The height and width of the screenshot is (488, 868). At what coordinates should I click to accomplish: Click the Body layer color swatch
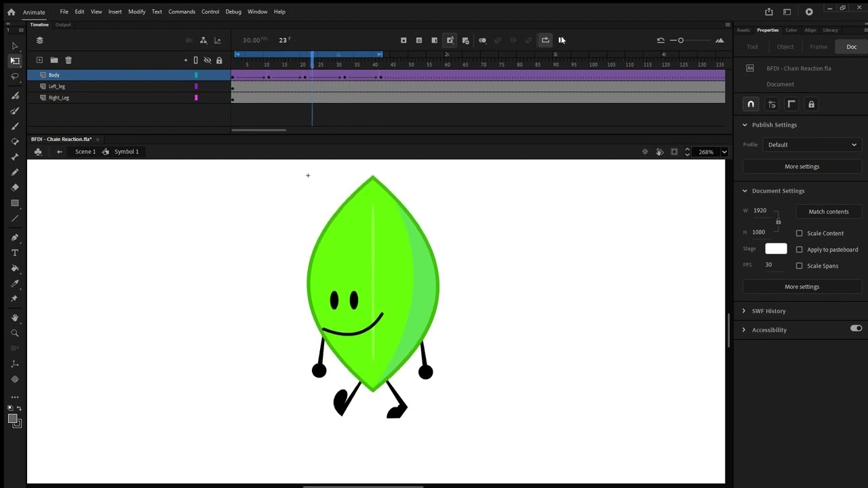196,75
